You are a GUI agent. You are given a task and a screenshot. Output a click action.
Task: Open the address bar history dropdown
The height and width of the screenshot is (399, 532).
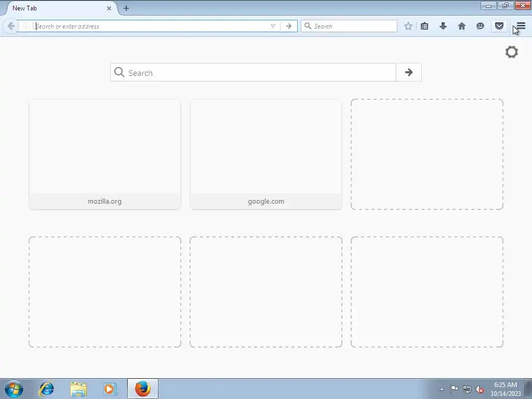click(273, 26)
